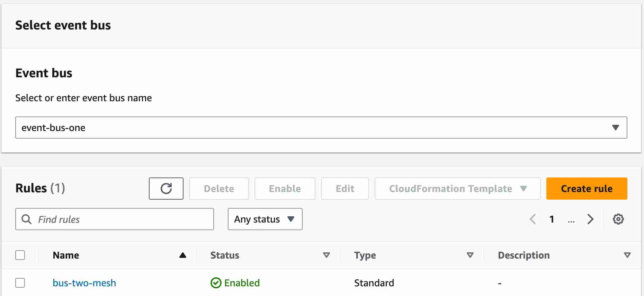Image resolution: width=644 pixels, height=296 pixels.
Task: Click the Type column sort arrow
Action: click(x=470, y=255)
